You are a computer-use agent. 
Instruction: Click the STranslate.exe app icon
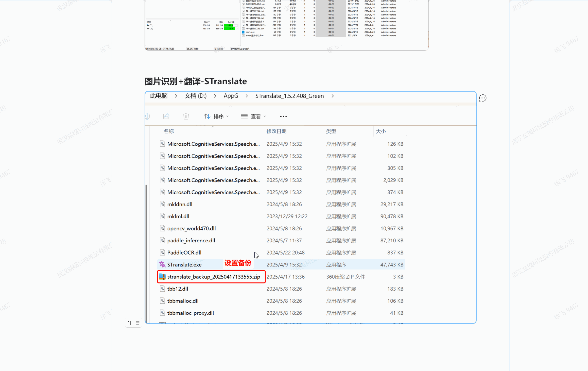pyautogui.click(x=162, y=265)
